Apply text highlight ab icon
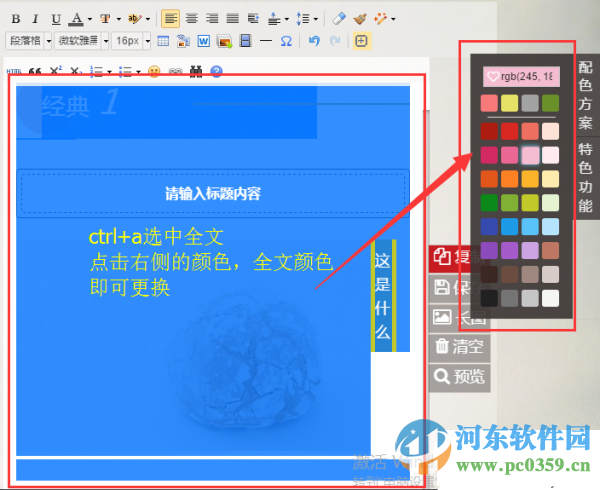Image resolution: width=600 pixels, height=490 pixels. pyautogui.click(x=134, y=19)
